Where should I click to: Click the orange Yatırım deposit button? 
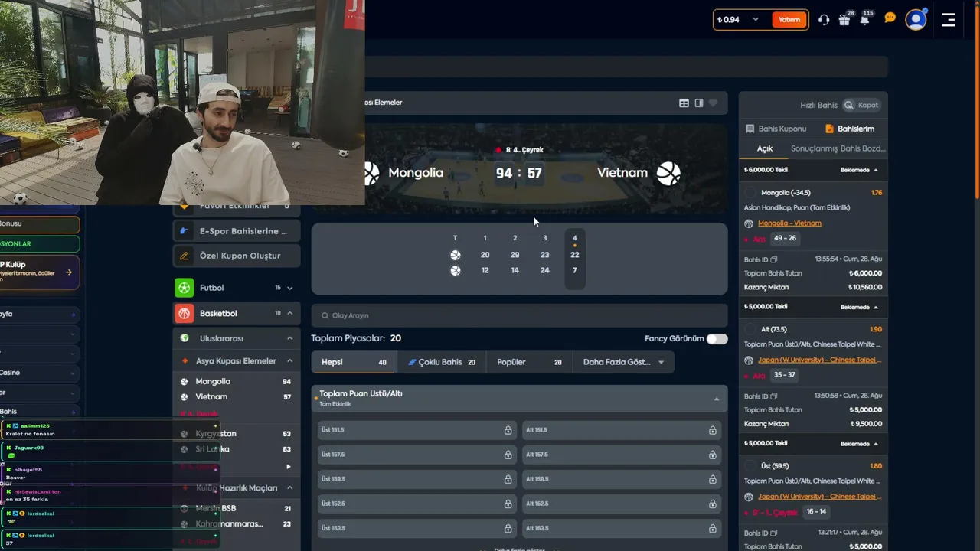pyautogui.click(x=789, y=20)
